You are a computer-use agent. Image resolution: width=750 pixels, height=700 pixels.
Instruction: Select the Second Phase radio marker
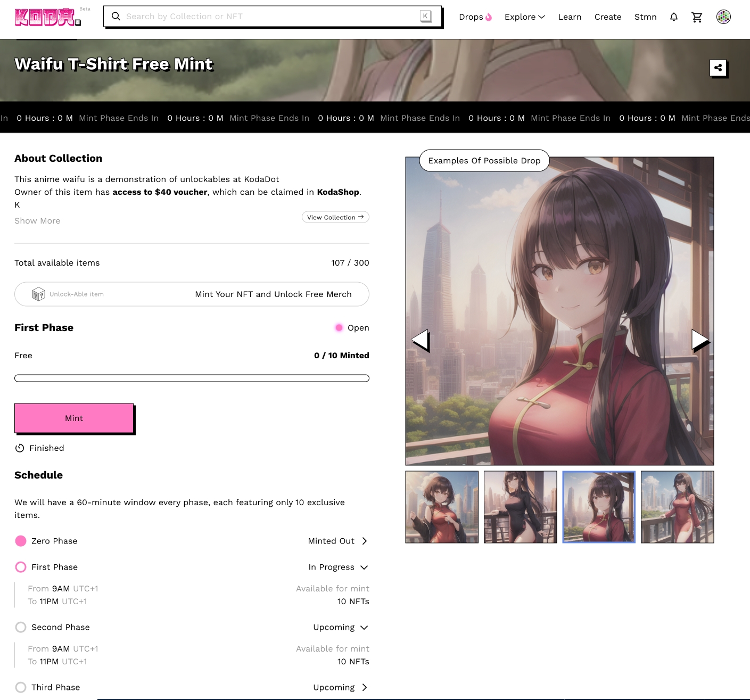(x=21, y=627)
